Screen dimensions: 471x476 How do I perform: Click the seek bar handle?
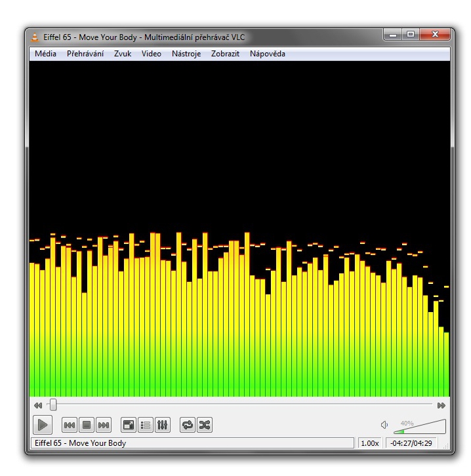click(53, 405)
